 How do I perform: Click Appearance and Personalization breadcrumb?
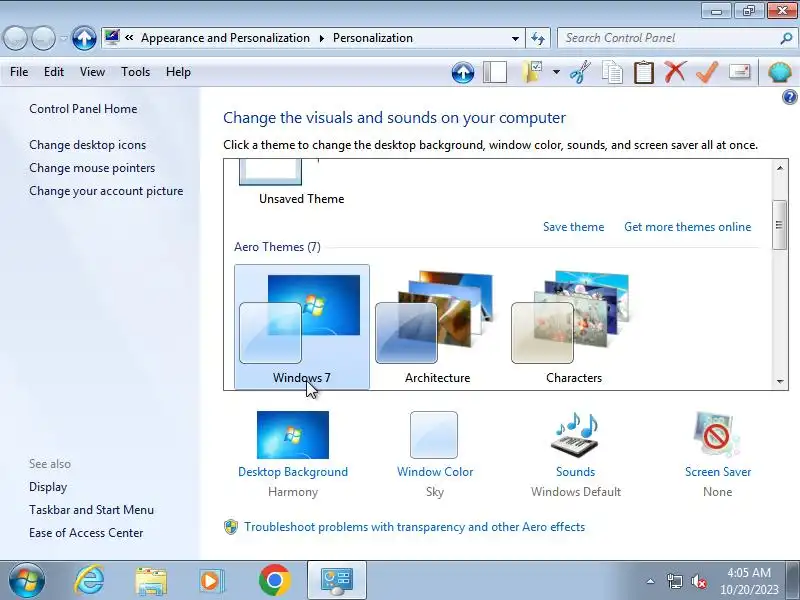click(225, 38)
